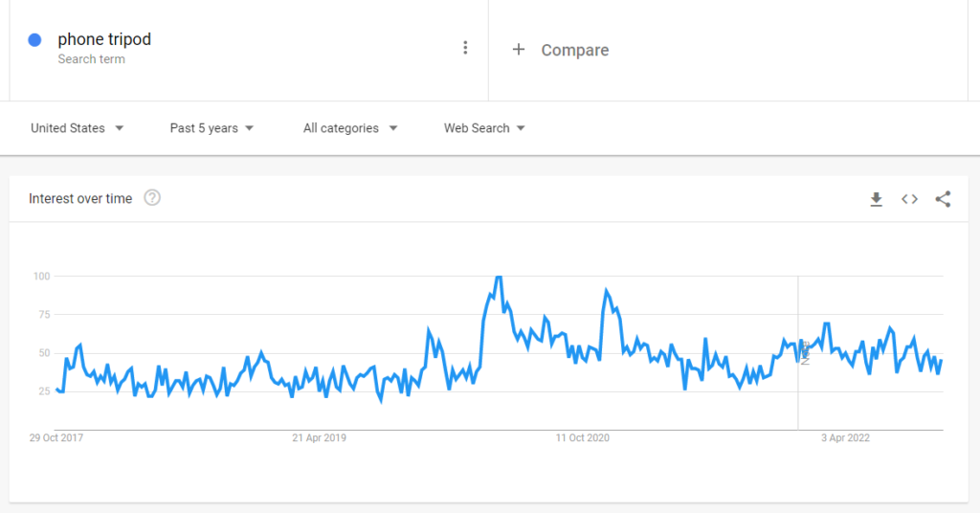Click the 11 Oct 2020 axis label
This screenshot has width=980, height=513.
(583, 438)
